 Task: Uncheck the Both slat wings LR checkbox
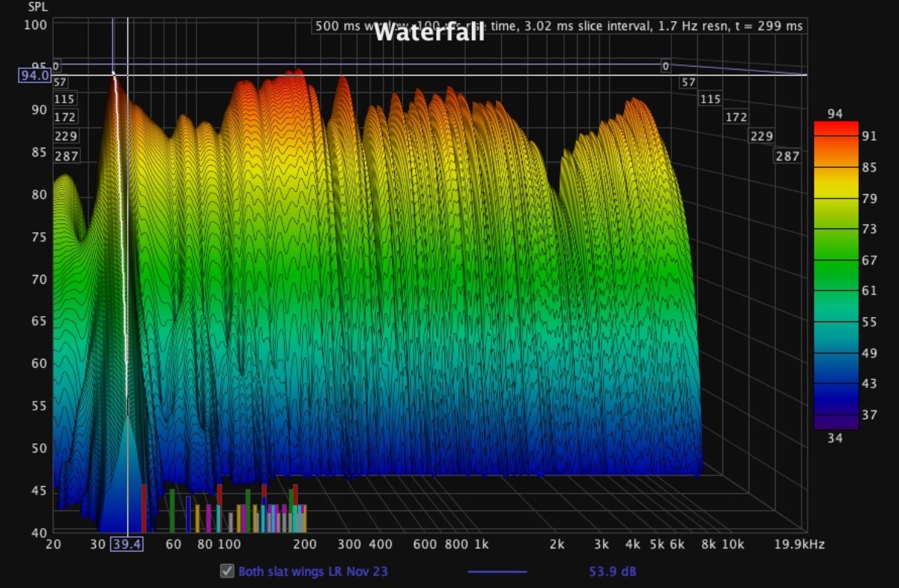pos(227,572)
